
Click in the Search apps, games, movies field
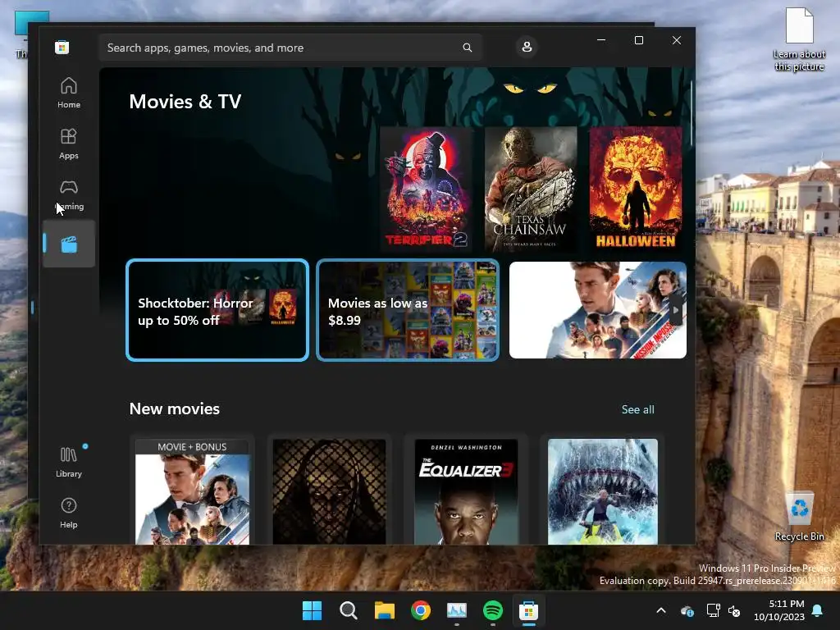[290, 48]
